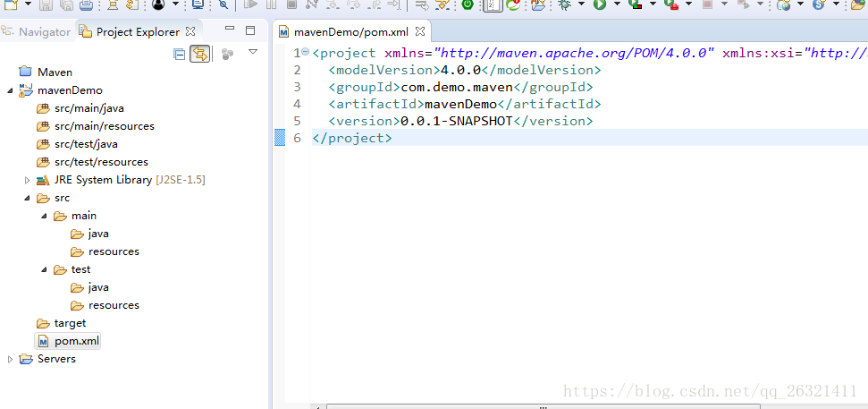
Task: Click the Collapse All icon in explorer
Action: tap(180, 54)
